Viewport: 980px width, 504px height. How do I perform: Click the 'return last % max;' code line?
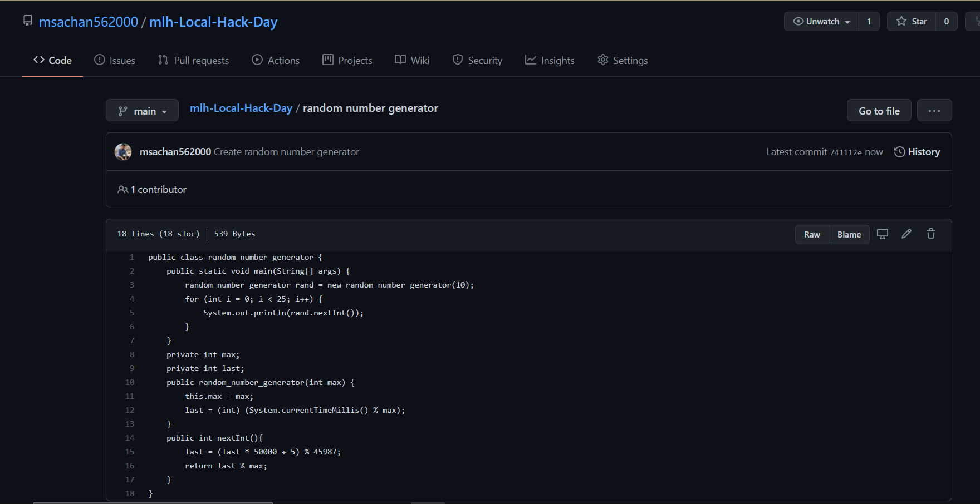(226, 466)
